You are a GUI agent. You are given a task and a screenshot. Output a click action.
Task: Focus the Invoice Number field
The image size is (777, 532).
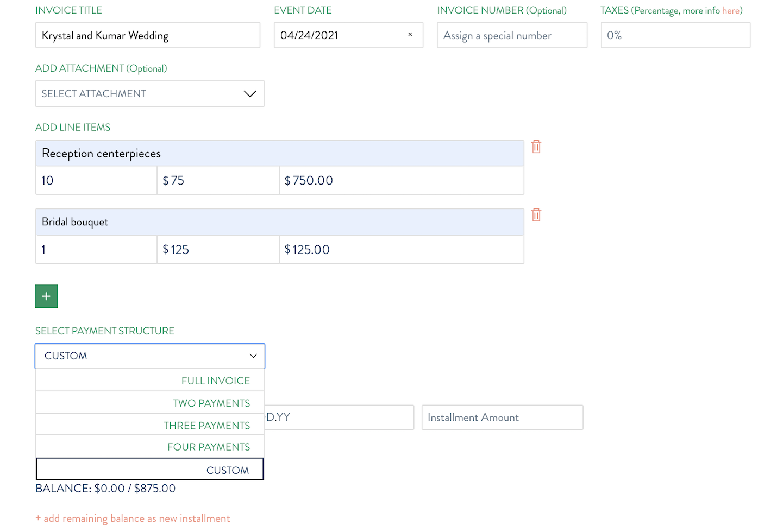(x=512, y=35)
